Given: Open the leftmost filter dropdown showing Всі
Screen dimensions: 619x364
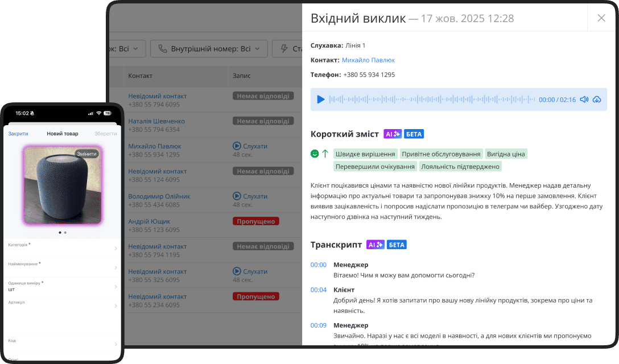Looking at the screenshot, I should click(126, 48).
